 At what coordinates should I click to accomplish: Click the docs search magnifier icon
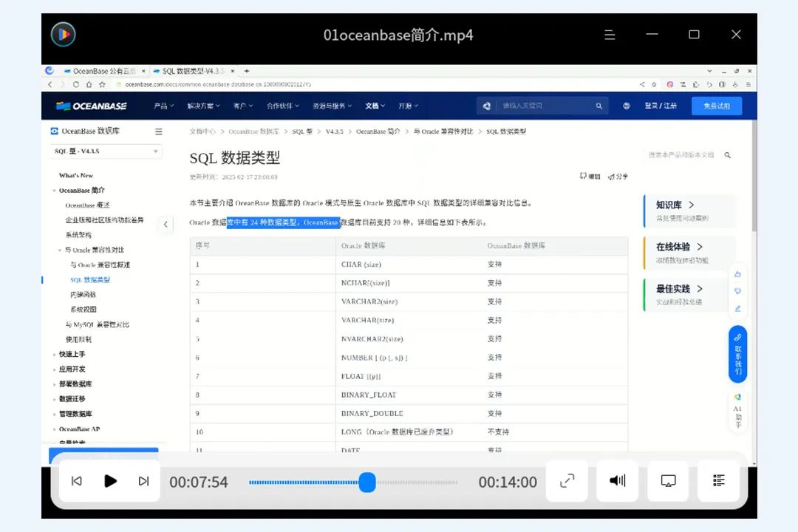727,154
